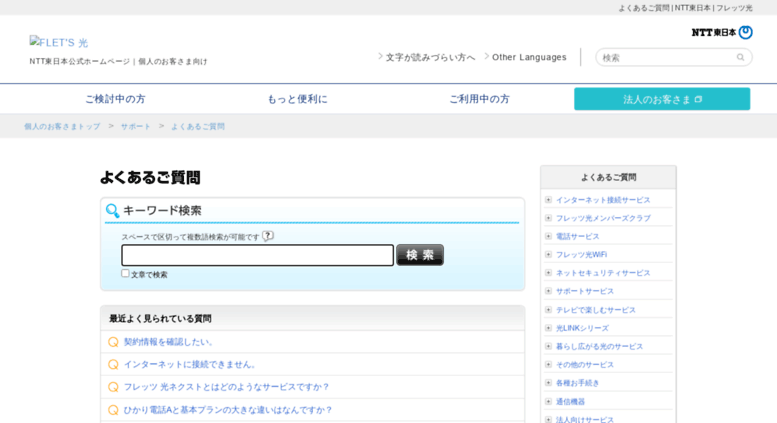The width and height of the screenshot is (777, 423).
Task: Open question インターネットに接続できません
Action: pos(191,365)
